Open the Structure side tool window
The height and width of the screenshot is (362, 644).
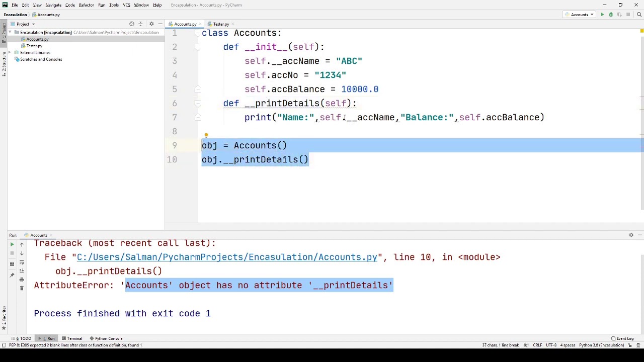tap(4, 64)
